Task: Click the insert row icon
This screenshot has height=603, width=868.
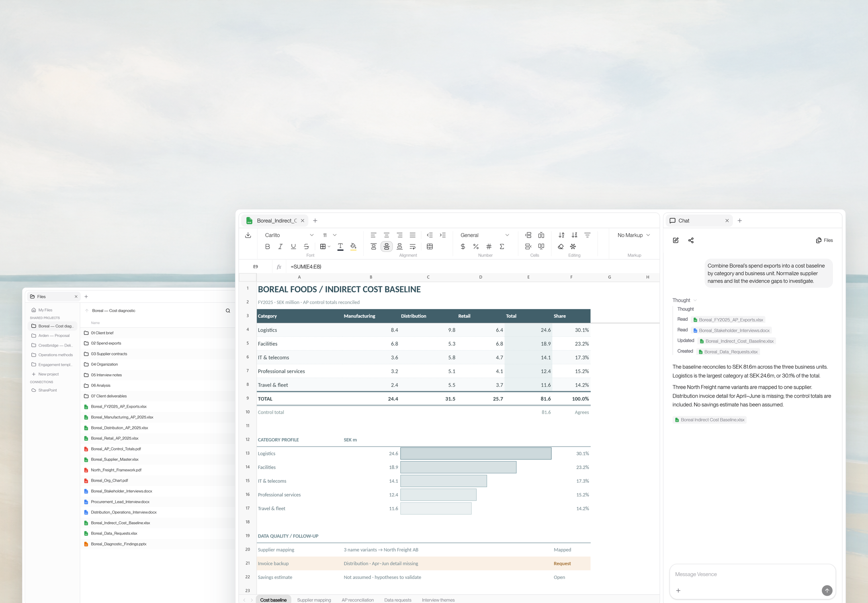Action: (x=528, y=235)
